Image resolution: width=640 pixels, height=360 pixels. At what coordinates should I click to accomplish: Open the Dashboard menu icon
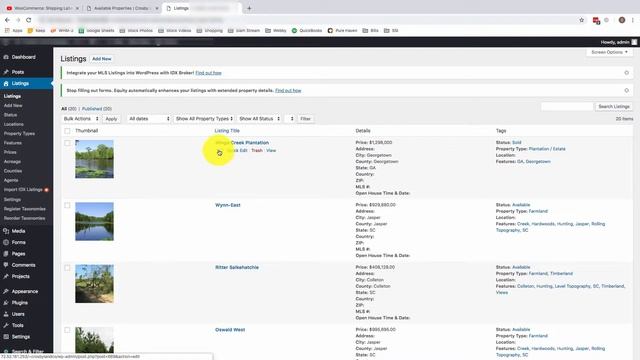6,57
